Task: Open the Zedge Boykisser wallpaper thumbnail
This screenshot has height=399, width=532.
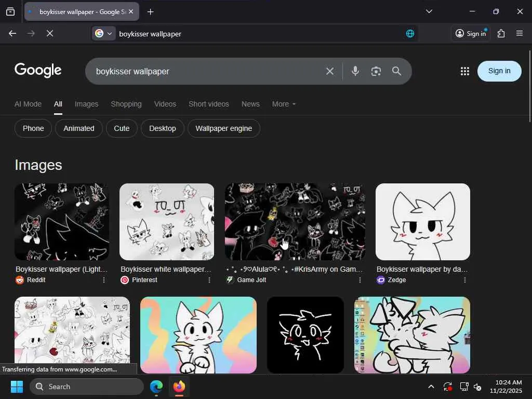Action: coord(423,222)
